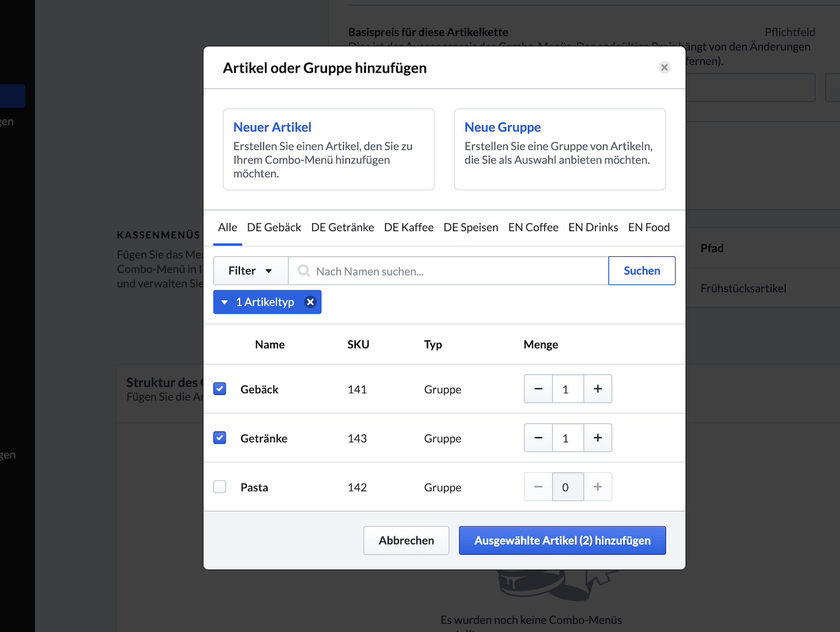Close the Artikel oder Gruppe hinzufügen dialog

664,67
